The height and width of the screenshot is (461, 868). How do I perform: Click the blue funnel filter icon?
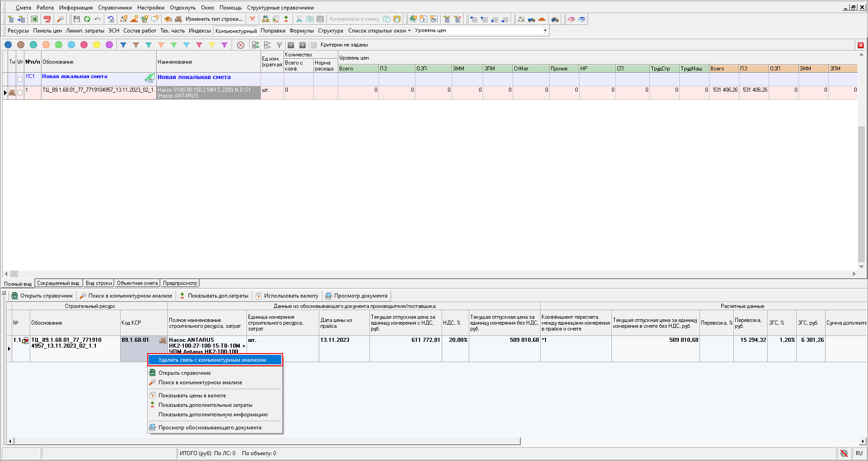[123, 45]
